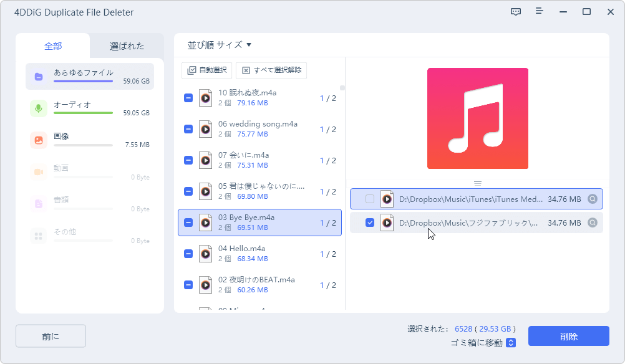Click the あらゆるファイル size progress bar

84,81
